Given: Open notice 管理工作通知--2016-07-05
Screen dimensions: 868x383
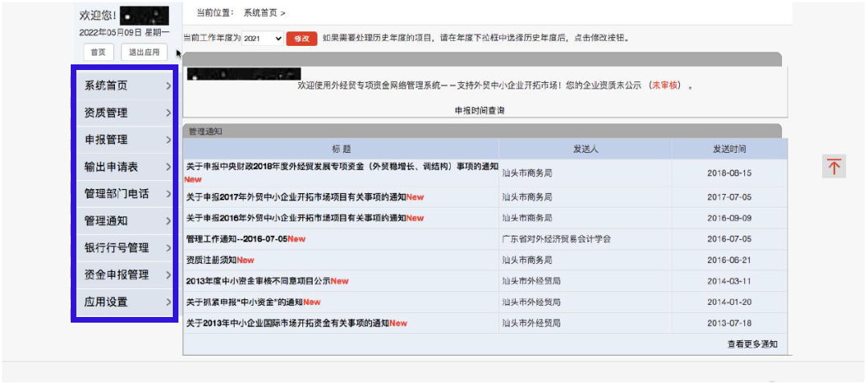Looking at the screenshot, I should [x=237, y=239].
